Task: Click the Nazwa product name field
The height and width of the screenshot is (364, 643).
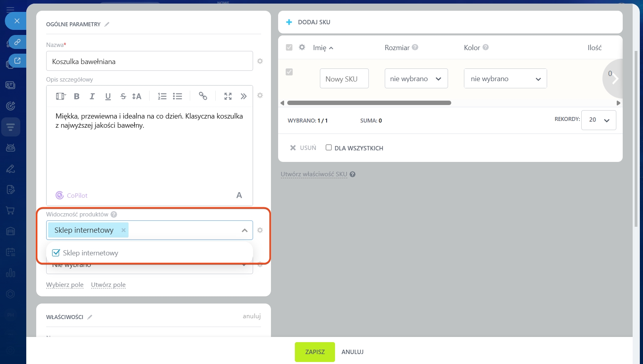Action: pyautogui.click(x=149, y=61)
